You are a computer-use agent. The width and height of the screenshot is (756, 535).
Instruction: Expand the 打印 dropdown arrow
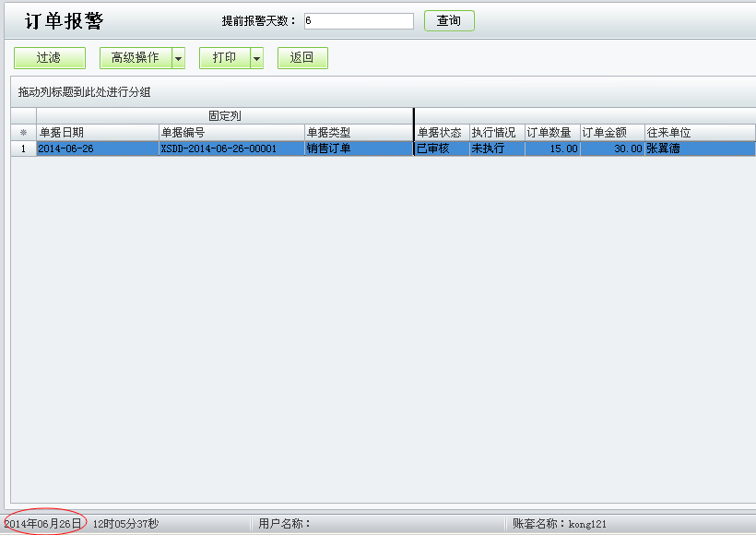coord(257,58)
